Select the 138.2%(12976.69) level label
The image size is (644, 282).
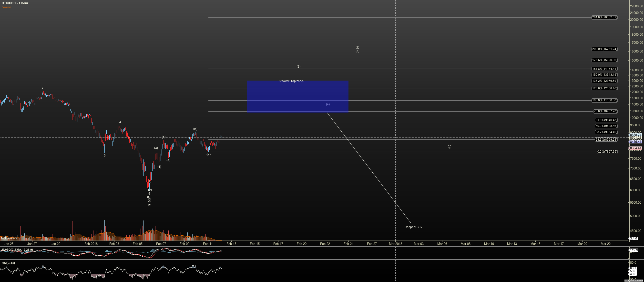click(604, 81)
